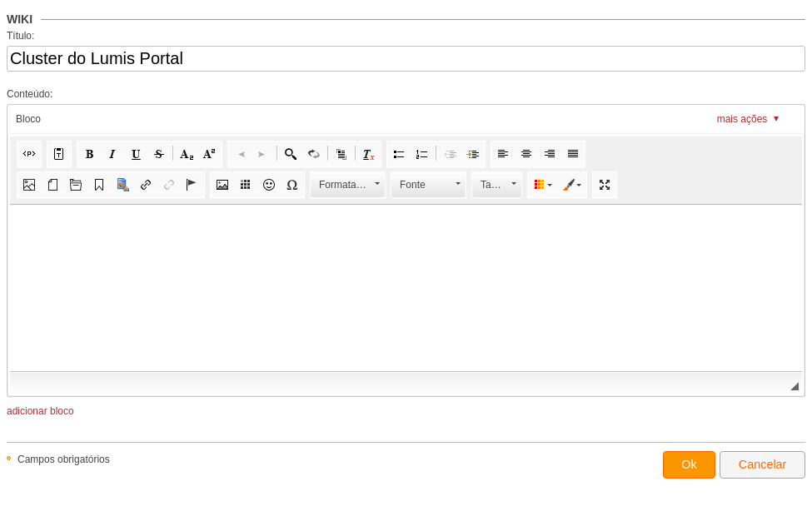The width and height of the screenshot is (812, 506).
Task: Click the Conteúdo: label
Action: click(29, 94)
